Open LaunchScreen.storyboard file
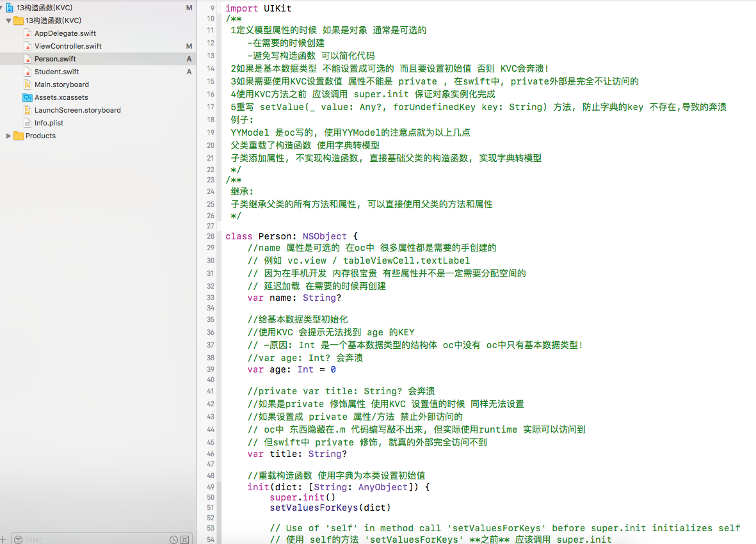The width and height of the screenshot is (756, 544). (x=77, y=110)
